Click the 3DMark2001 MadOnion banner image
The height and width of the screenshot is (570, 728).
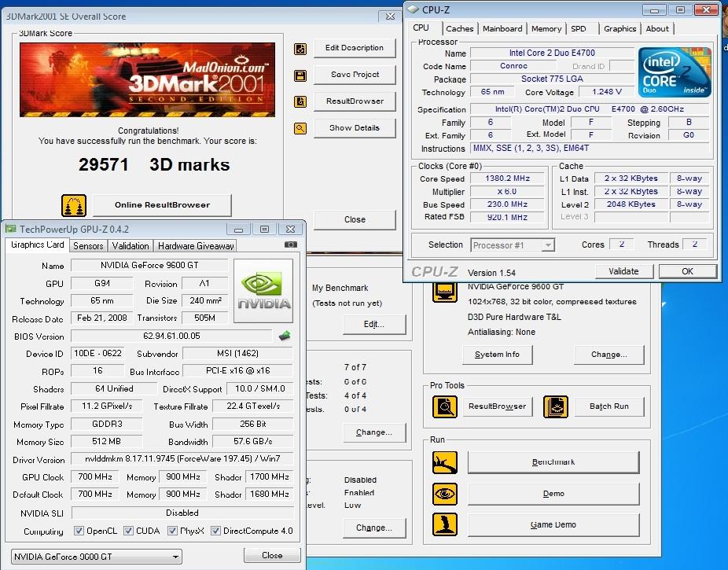pos(147,80)
